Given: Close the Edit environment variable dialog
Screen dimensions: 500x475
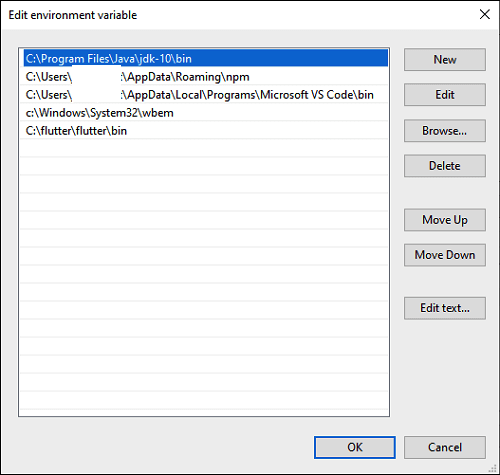Looking at the screenshot, I should (x=484, y=15).
